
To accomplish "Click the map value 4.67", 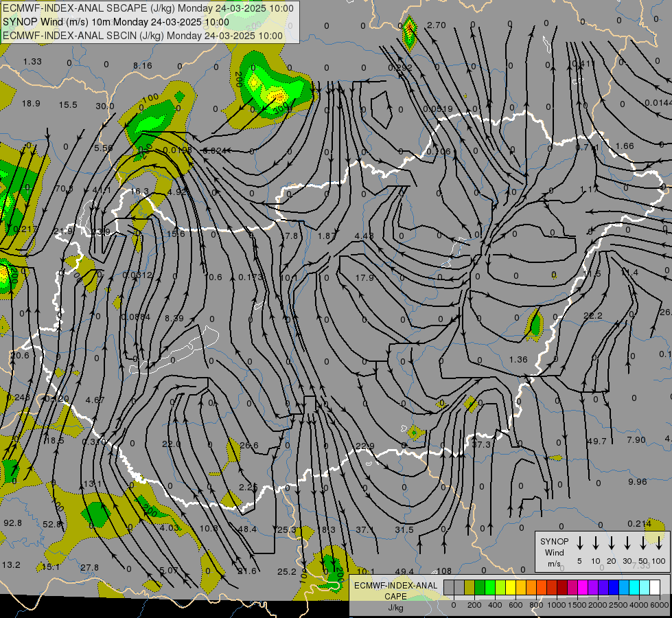I will (x=95, y=400).
